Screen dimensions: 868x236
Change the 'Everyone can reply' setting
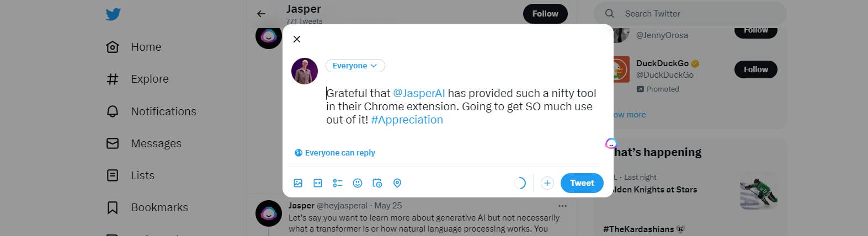click(335, 153)
